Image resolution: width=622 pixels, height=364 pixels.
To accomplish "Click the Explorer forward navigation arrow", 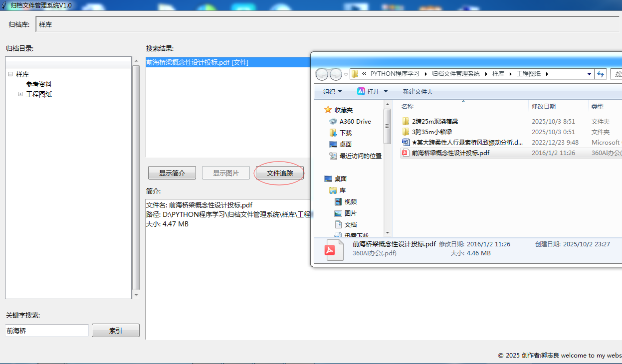I will coord(336,74).
